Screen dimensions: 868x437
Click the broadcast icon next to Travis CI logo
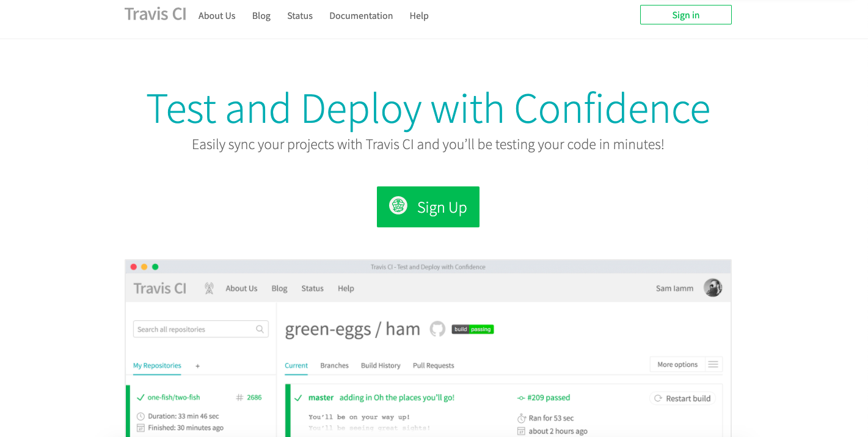(x=208, y=287)
